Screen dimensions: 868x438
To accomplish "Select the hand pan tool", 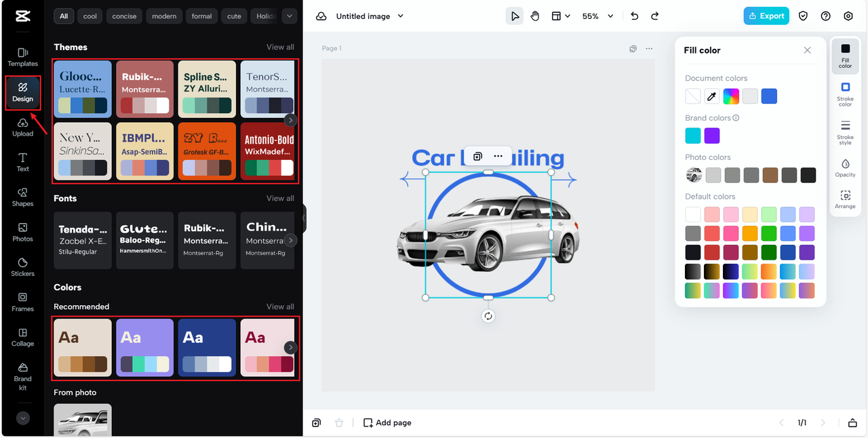I will (535, 16).
